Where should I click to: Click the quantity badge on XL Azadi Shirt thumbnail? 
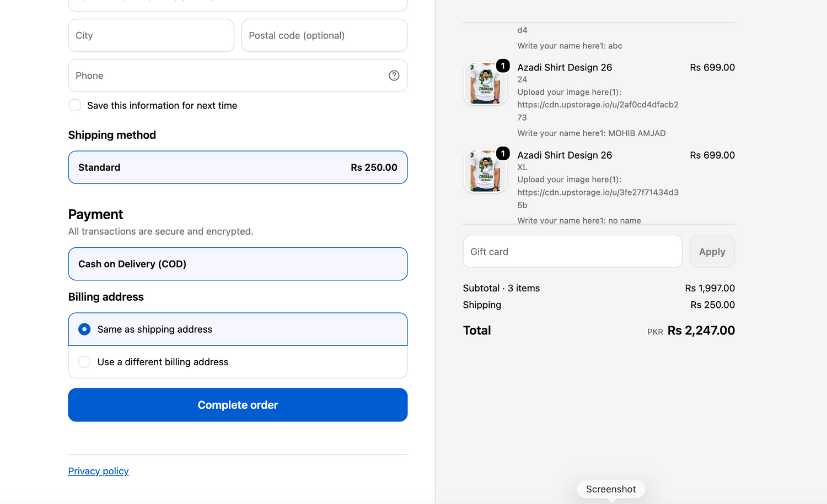pos(503,153)
